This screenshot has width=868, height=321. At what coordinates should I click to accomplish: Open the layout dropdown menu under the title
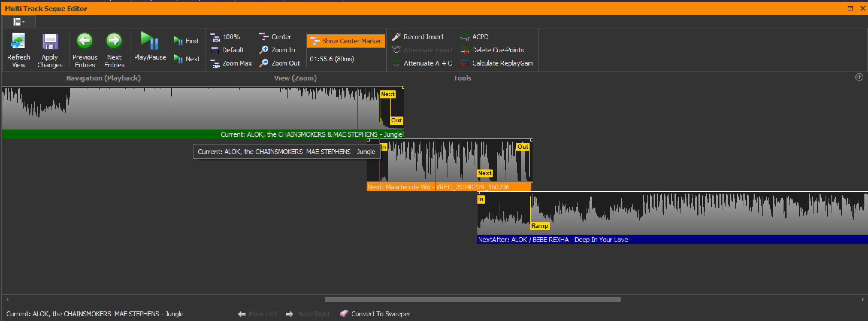coord(19,22)
